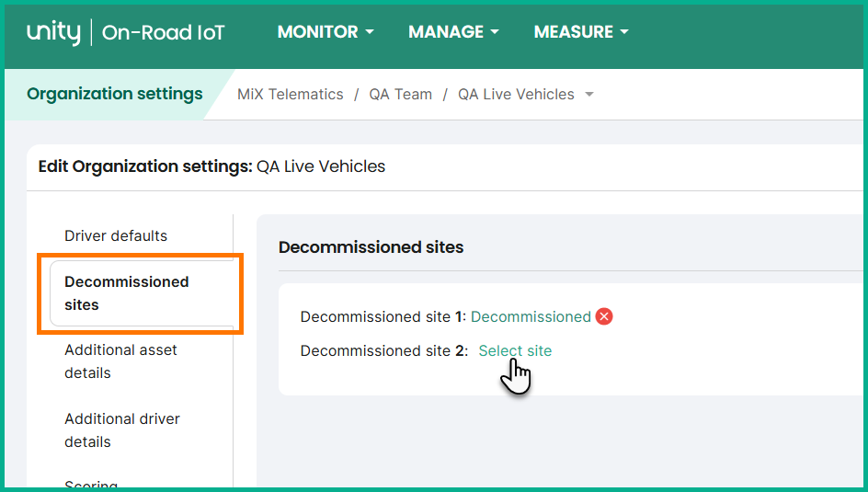Open the MEASURE menu
This screenshot has width=868, height=492.
click(x=581, y=32)
